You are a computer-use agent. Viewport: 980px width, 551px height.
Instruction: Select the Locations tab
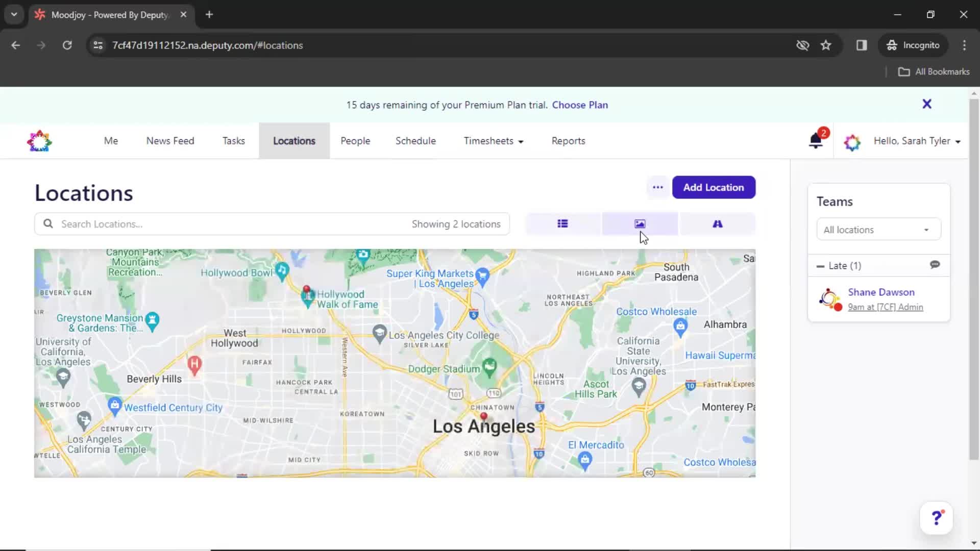294,141
